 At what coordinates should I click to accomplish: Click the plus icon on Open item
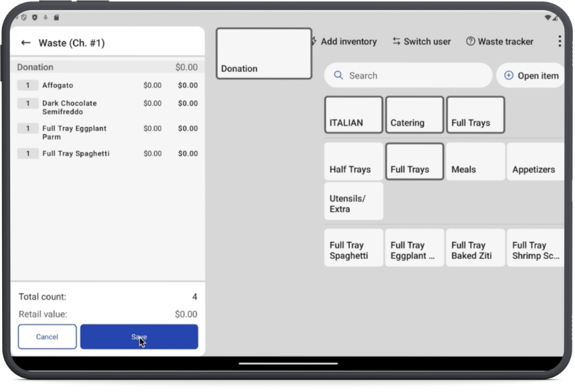tap(509, 75)
